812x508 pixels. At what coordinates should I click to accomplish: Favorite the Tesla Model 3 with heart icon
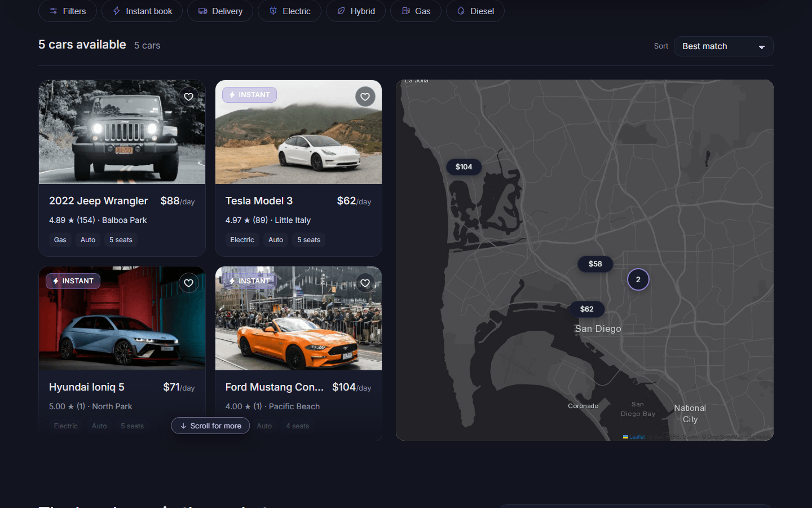(x=365, y=97)
